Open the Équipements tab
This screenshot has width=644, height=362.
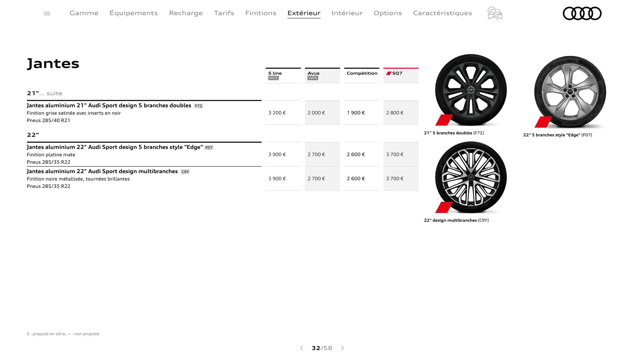133,13
